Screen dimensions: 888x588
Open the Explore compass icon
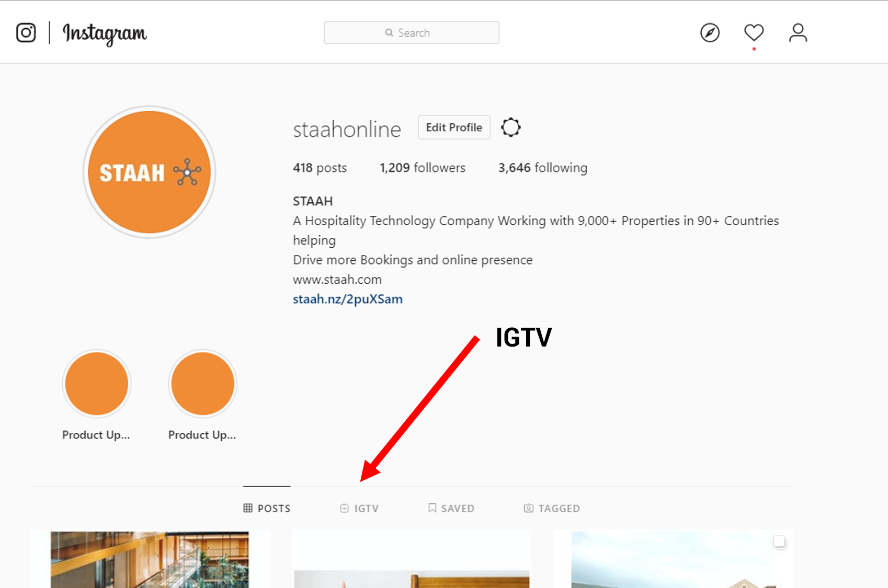pyautogui.click(x=710, y=32)
